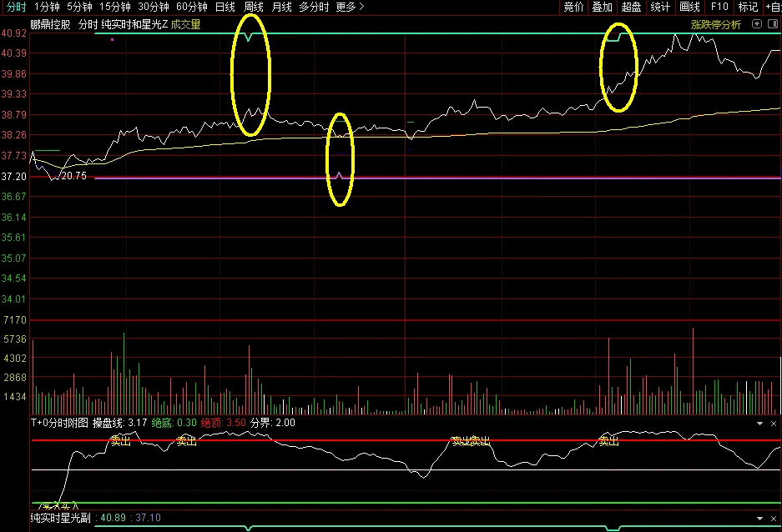Click the 竞价 toolbar button
The height and width of the screenshot is (532, 782).
573,8
